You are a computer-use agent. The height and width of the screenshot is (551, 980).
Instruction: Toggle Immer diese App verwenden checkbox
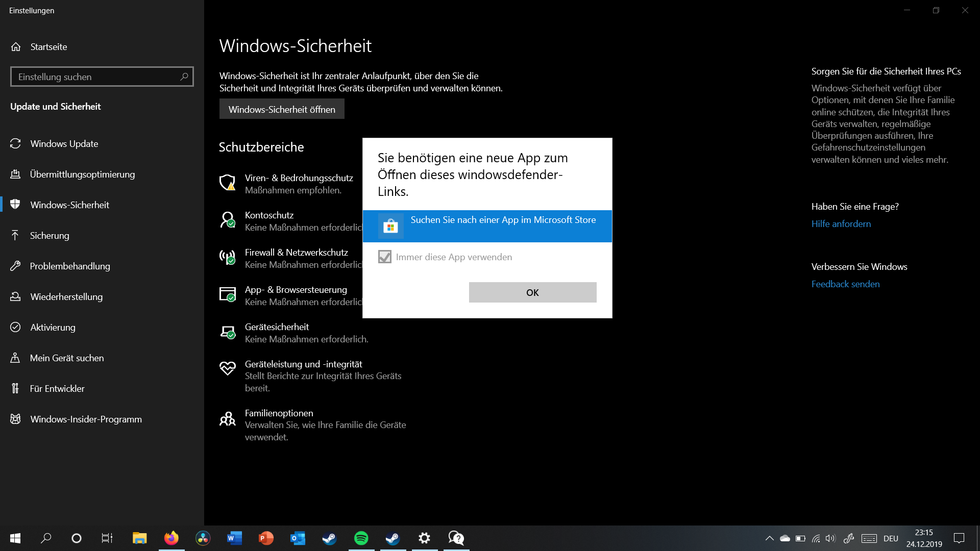click(x=385, y=257)
